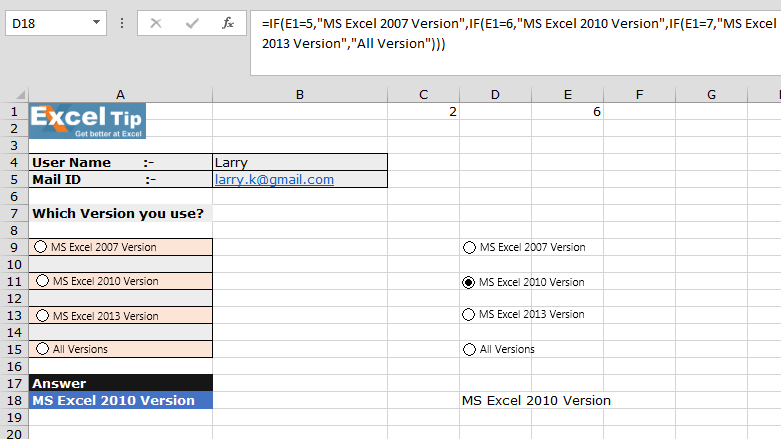The image size is (781, 439).
Task: Click the empty grey cell A12
Action: tap(121, 298)
